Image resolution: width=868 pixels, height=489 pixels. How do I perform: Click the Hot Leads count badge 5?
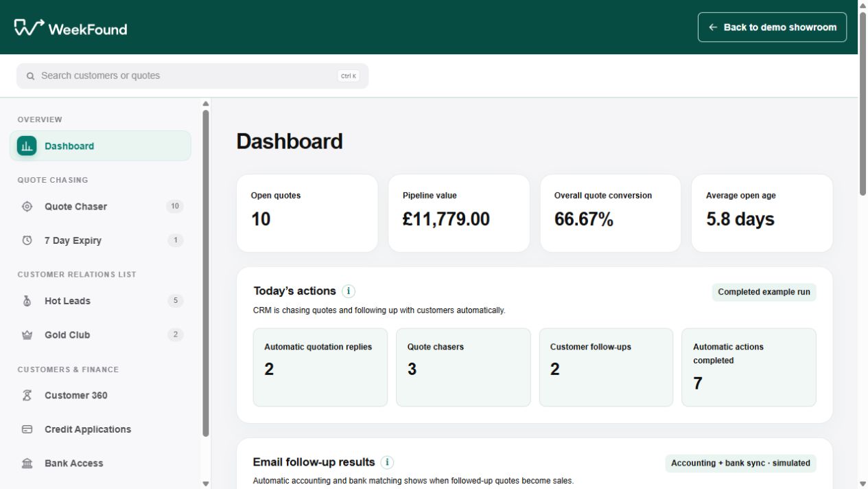point(176,301)
